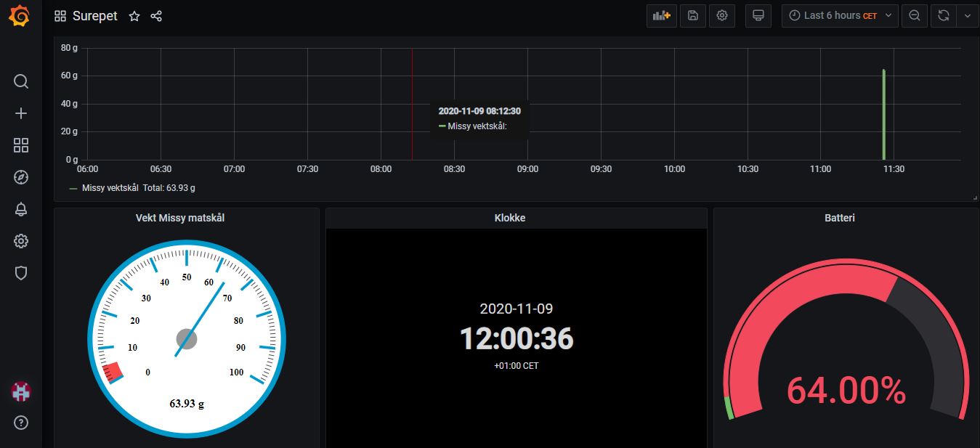
Task: Open the Configuration gear in sidebar
Action: (x=21, y=241)
